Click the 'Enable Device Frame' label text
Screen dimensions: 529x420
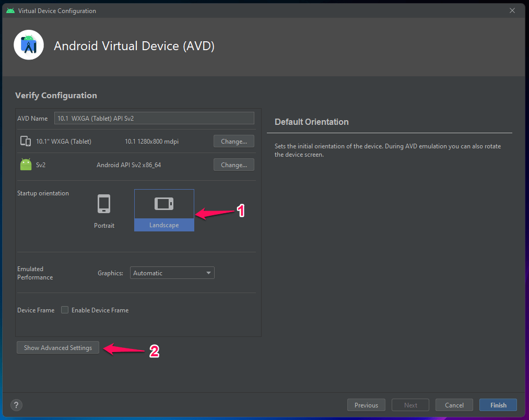click(100, 310)
